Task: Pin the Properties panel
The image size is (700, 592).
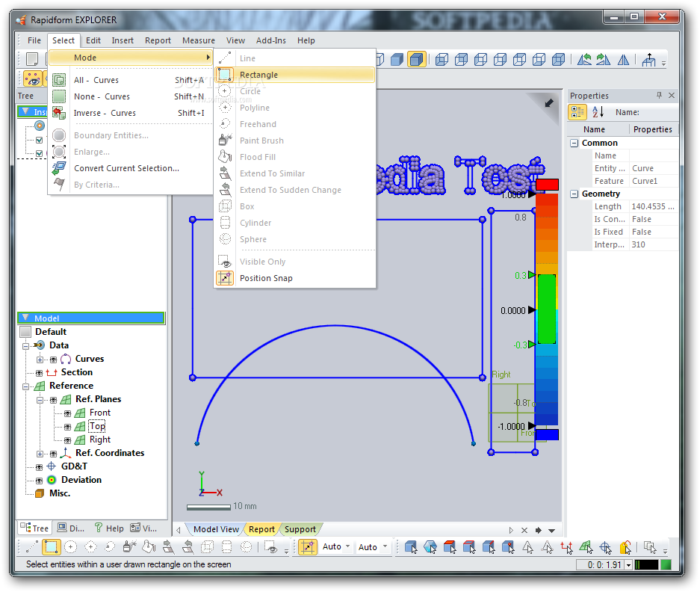Action: pos(659,96)
